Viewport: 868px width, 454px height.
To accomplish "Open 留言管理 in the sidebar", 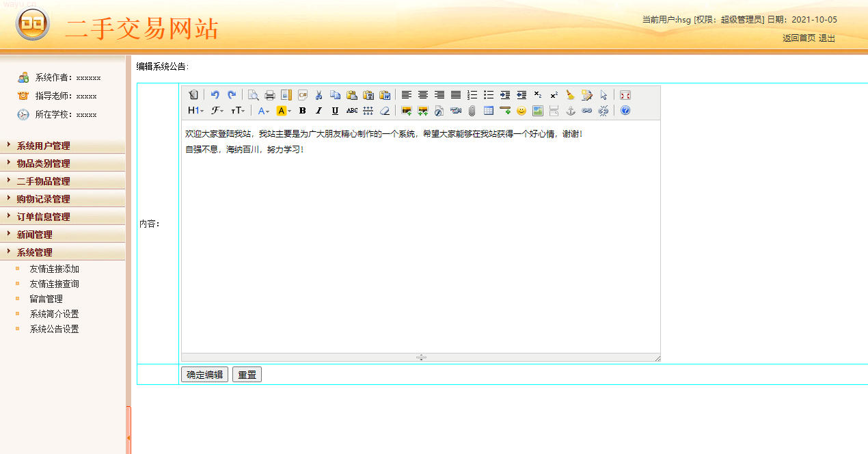I will click(46, 299).
